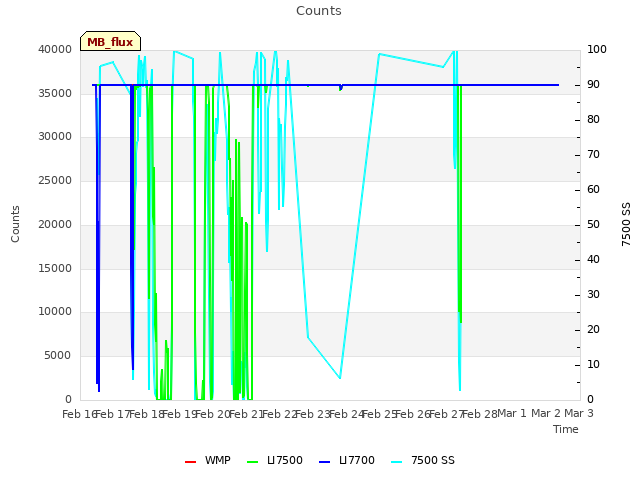Toggle the LI7700 legend entry
The image size is (640, 480).
click(x=347, y=460)
